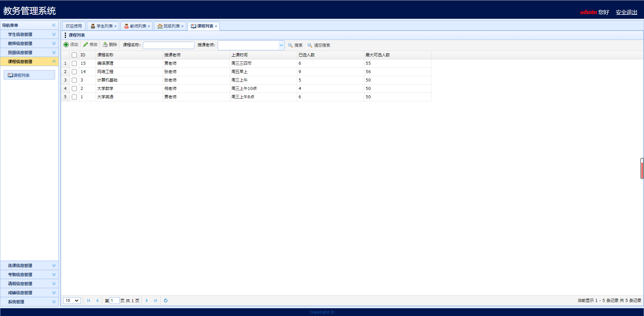This screenshot has width=644, height=316.
Task: Click the house icon on 班级列表 tab
Action: (x=160, y=26)
